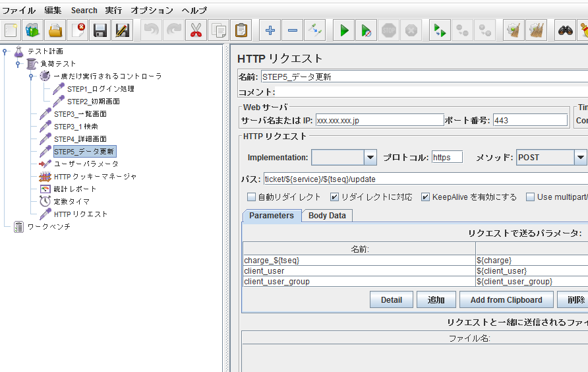Click the Cut scissors icon

pyautogui.click(x=196, y=30)
